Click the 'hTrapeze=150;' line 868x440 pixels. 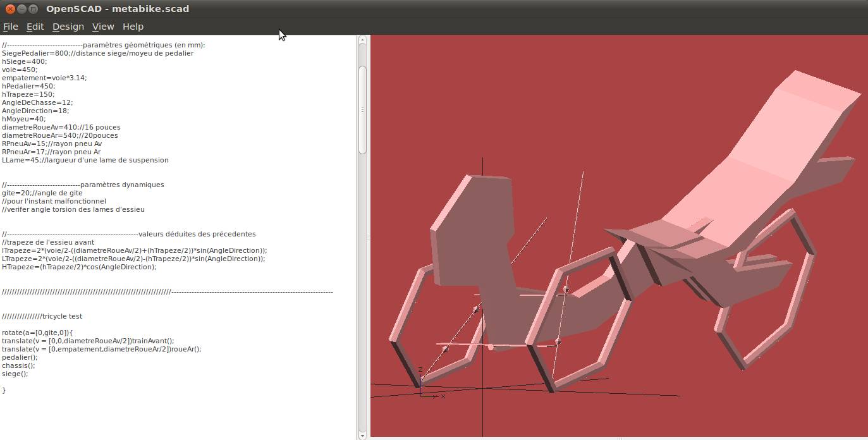28,94
